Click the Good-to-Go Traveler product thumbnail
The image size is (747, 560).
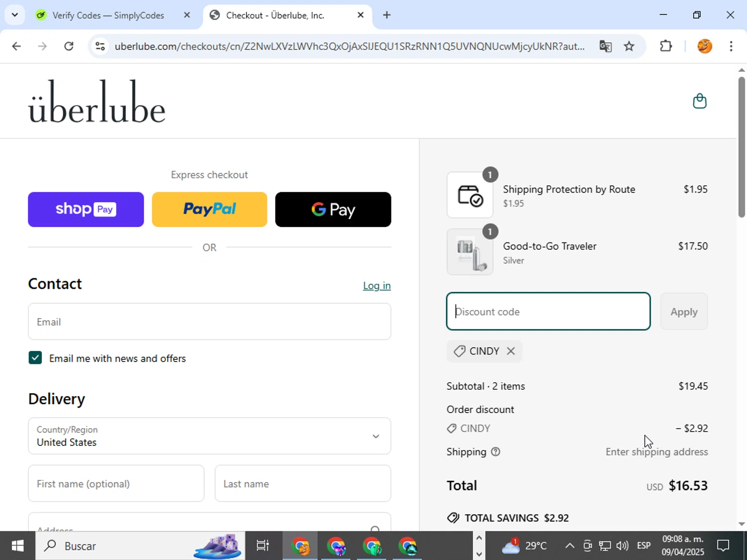coord(470,252)
